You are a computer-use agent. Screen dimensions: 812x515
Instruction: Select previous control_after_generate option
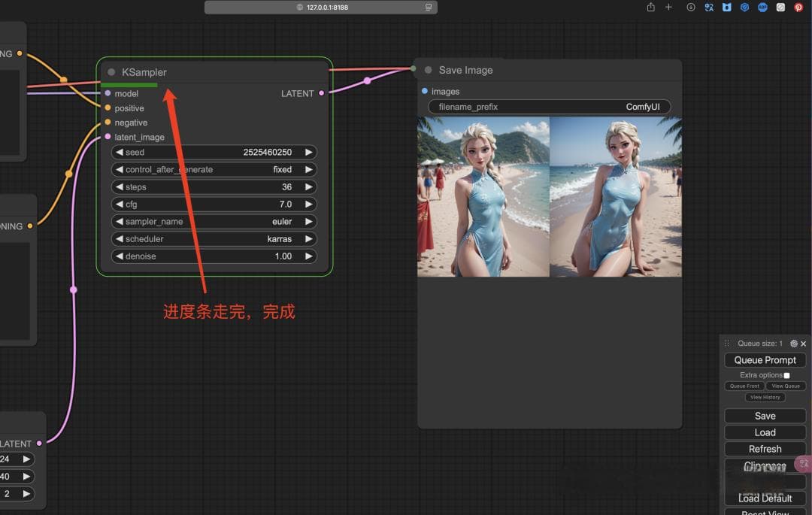pos(119,169)
